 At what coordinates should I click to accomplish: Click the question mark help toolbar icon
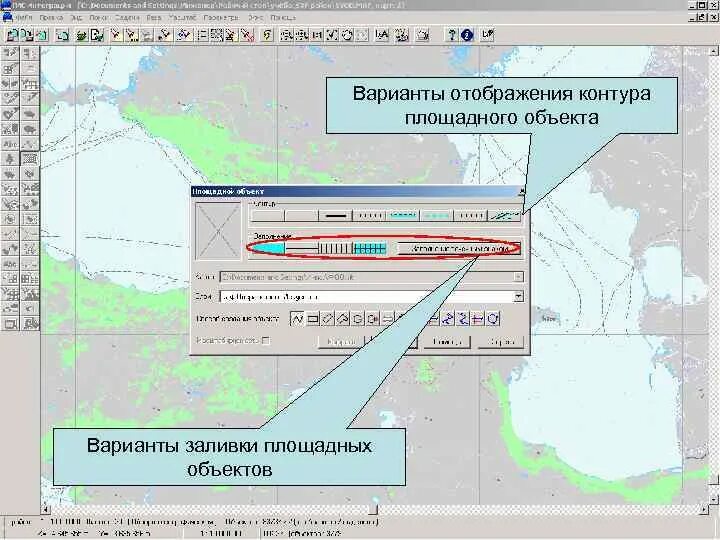coord(452,35)
